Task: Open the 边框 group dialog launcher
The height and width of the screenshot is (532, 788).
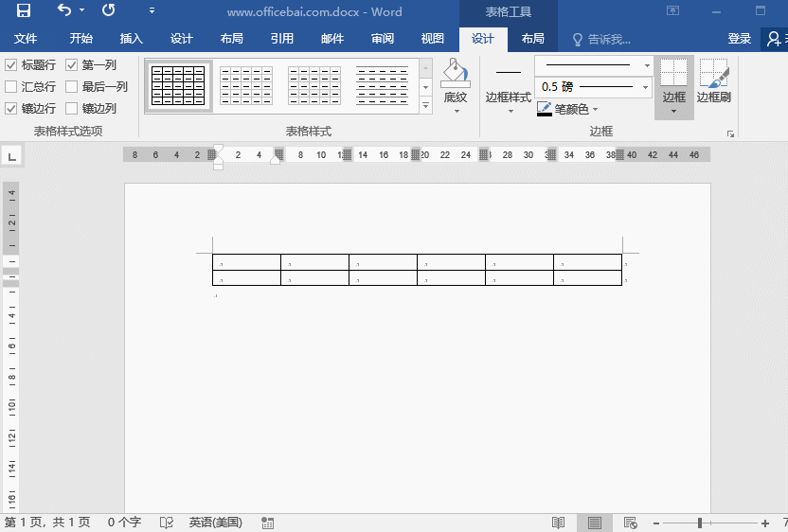Action: (730, 133)
